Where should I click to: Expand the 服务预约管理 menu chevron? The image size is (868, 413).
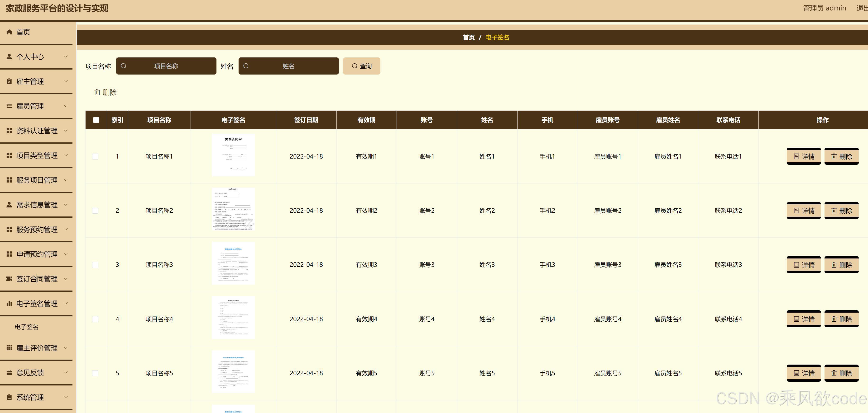(x=66, y=229)
